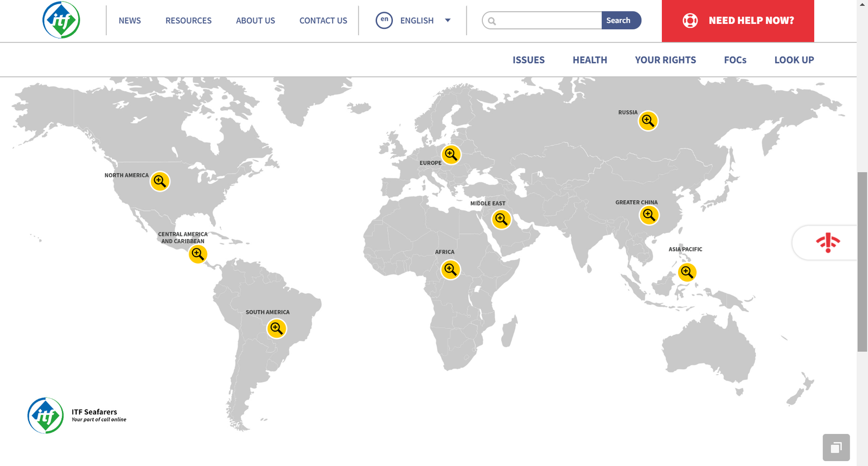This screenshot has width=868, height=466.
Task: Go to the LOOK UP section
Action: pos(794,60)
